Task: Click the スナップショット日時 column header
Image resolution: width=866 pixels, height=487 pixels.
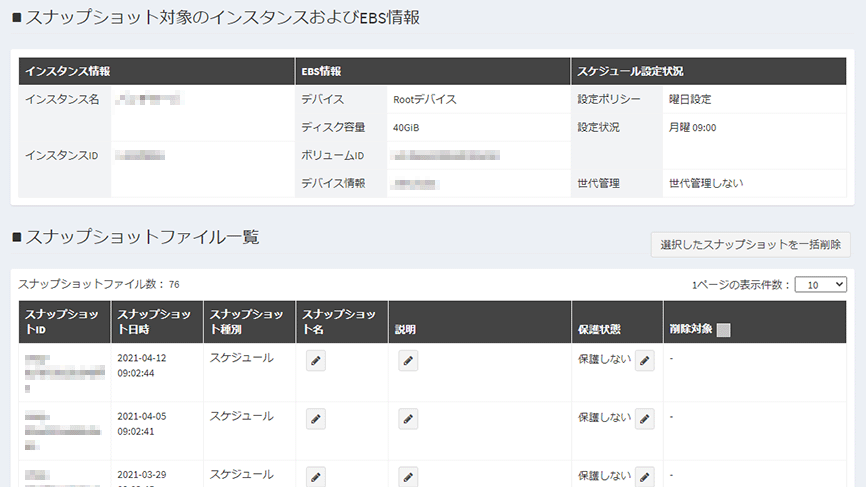Action: point(156,322)
